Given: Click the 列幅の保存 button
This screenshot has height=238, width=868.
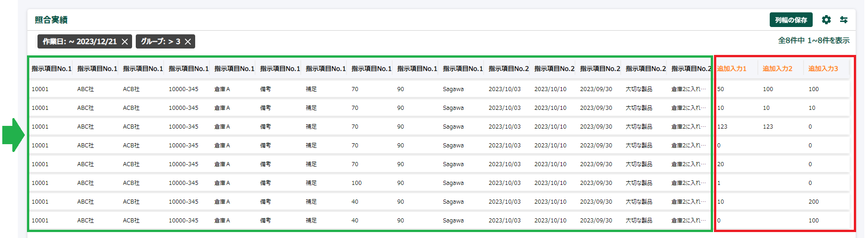Looking at the screenshot, I should [x=791, y=20].
